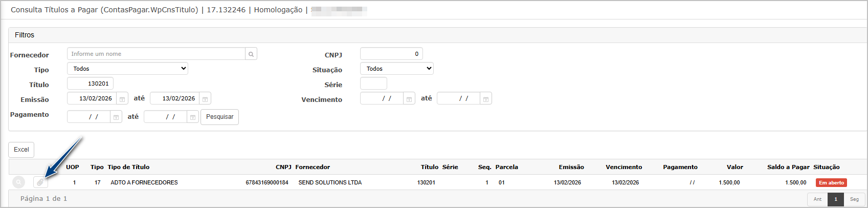The image size is (868, 208).
Task: Open the Pagamento start date calendar
Action: click(x=116, y=117)
